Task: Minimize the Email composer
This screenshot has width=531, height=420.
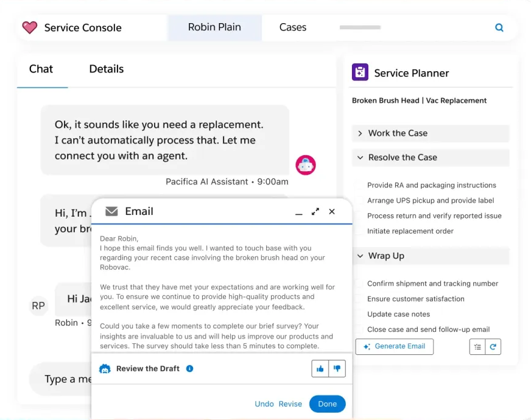Action: 298,214
